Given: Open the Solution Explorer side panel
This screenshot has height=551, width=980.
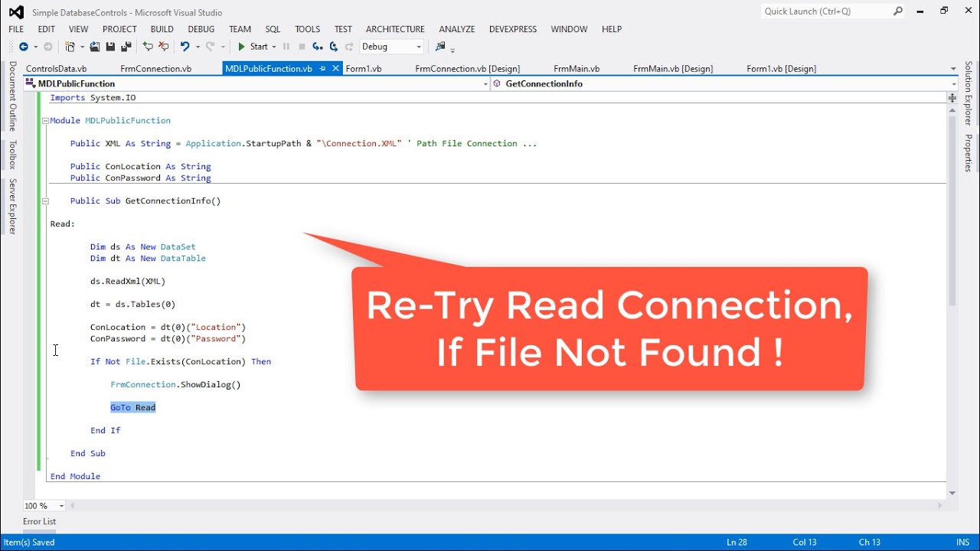Looking at the screenshot, I should [969, 93].
